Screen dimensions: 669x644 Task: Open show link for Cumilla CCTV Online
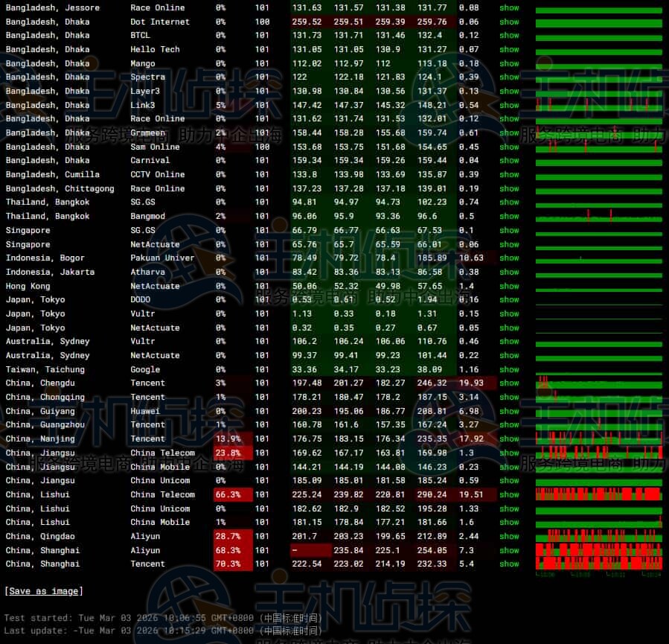point(509,174)
